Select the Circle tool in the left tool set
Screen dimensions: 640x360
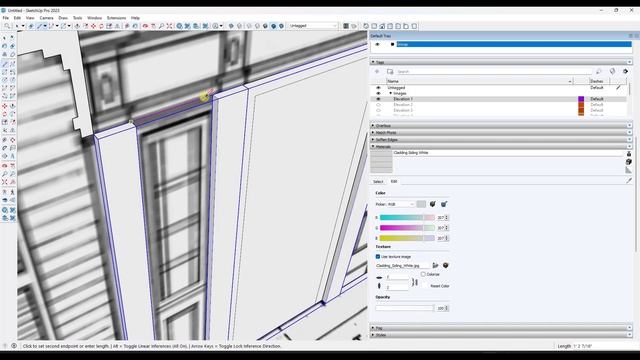(x=4, y=80)
